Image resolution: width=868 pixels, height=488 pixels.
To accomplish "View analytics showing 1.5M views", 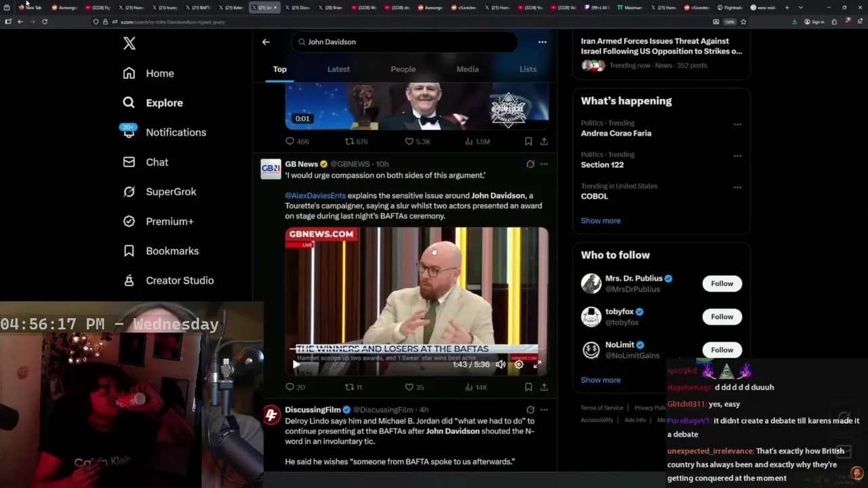I will coord(477,142).
